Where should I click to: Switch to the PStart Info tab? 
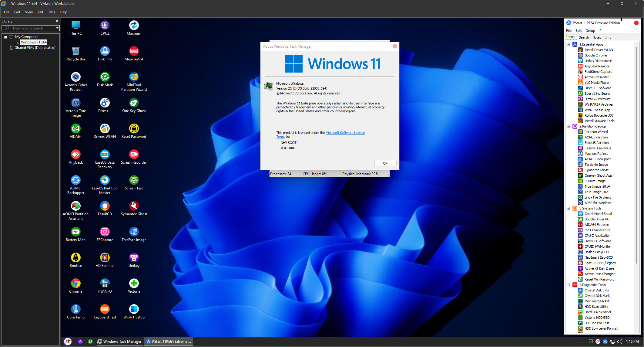click(x=608, y=37)
